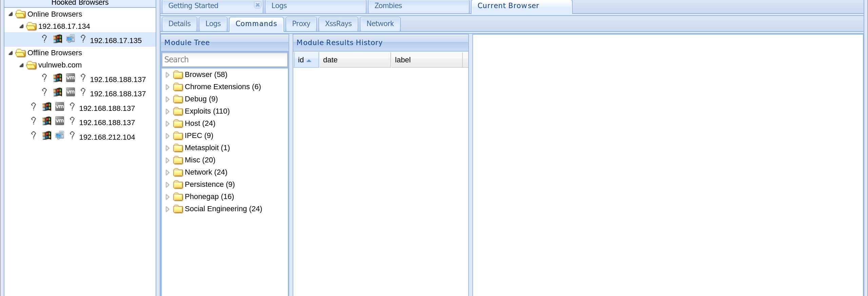This screenshot has height=296, width=868.
Task: Click the Windows OS icon beside 192.168.17.135
Action: 57,39
